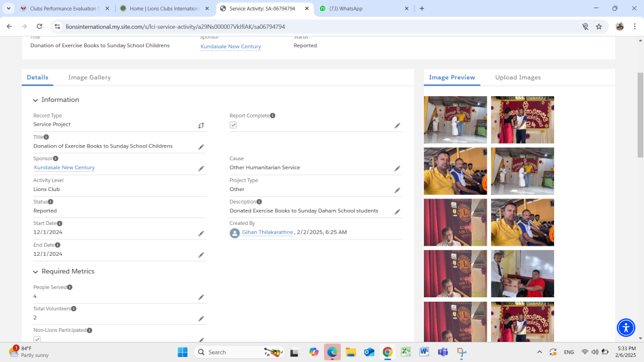Viewport: 644px width, 362px height.
Task: Toggle the Report Complete checkbox
Action: pyautogui.click(x=233, y=125)
